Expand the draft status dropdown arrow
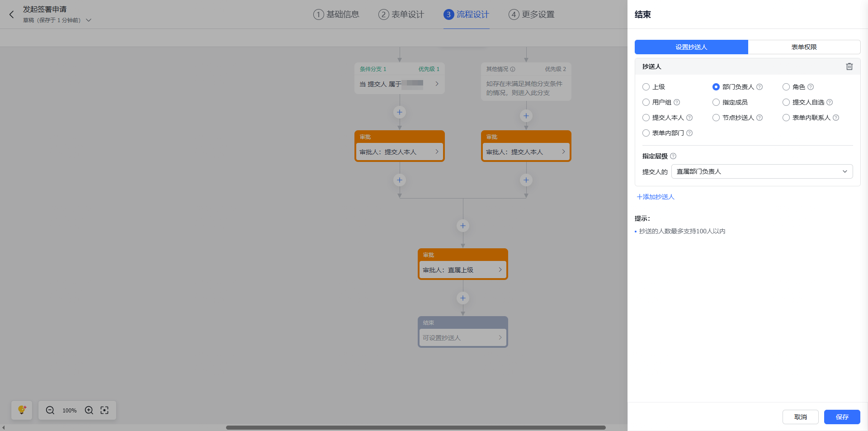Viewport: 868px width, 431px height. (89, 20)
